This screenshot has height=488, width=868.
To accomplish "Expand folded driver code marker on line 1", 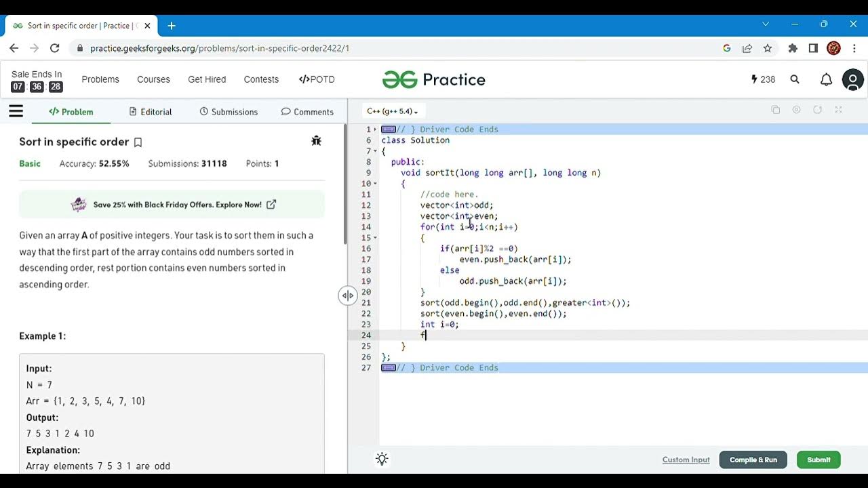I will tap(389, 129).
